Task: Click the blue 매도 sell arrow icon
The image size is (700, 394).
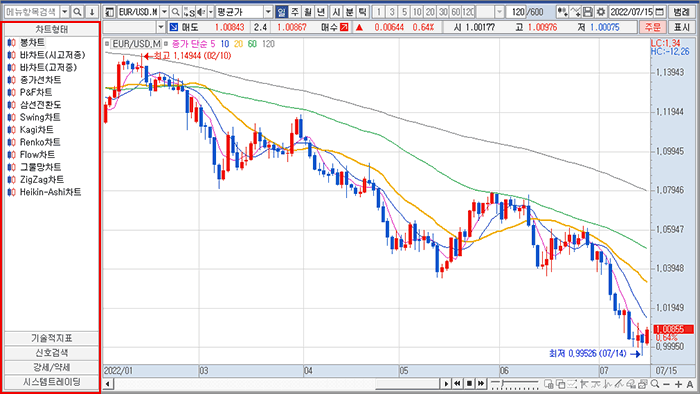Action: coord(174,27)
